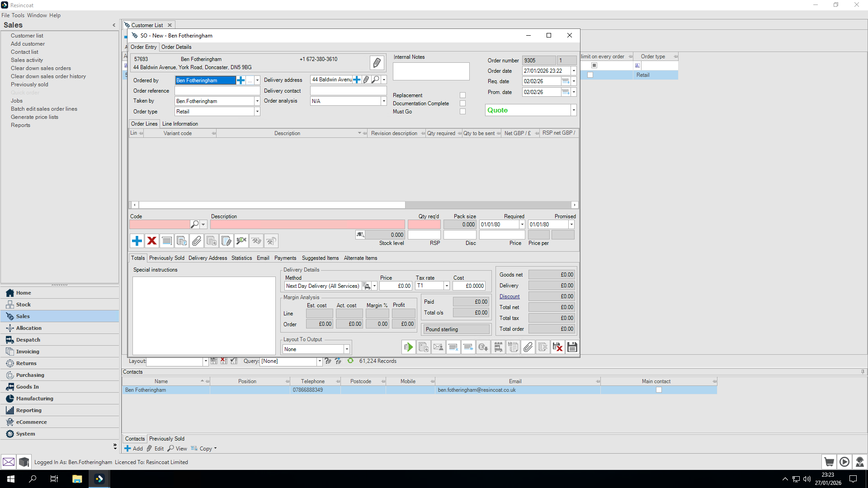Click the magnifier search icon next to Code field

tap(194, 225)
